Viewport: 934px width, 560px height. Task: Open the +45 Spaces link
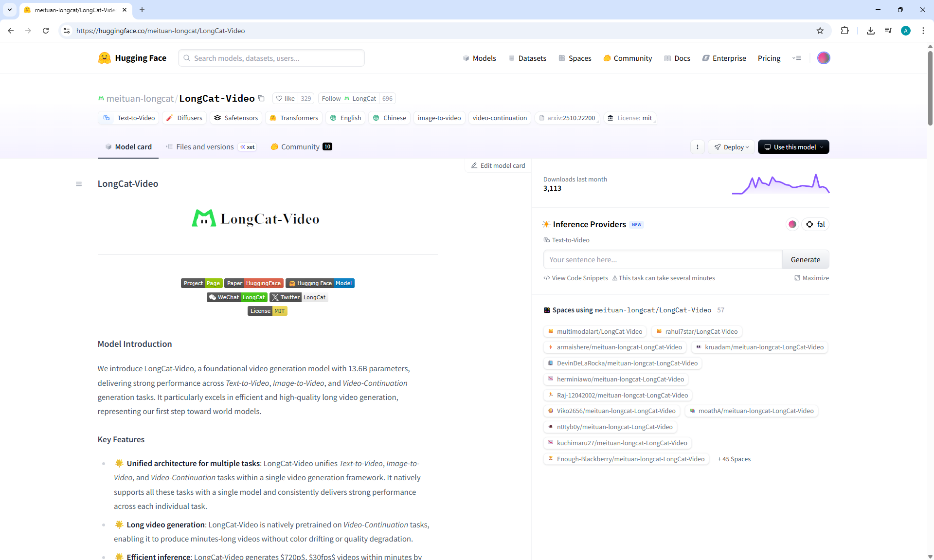coord(734,459)
